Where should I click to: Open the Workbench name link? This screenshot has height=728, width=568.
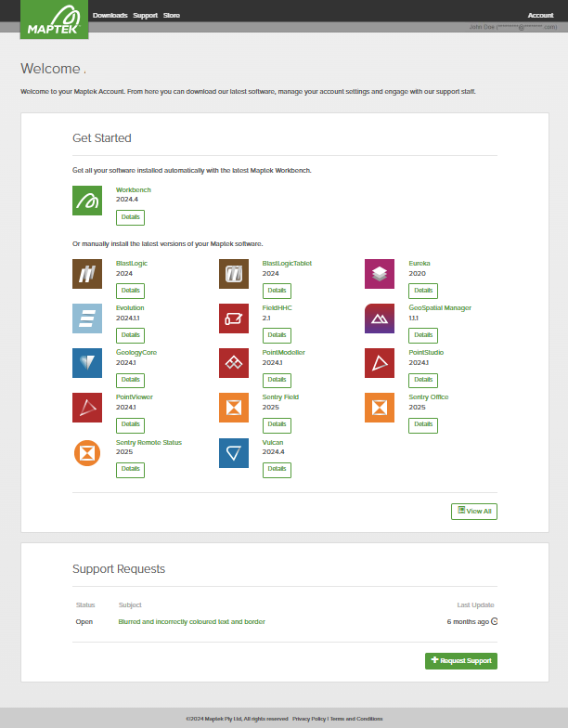pyautogui.click(x=134, y=189)
